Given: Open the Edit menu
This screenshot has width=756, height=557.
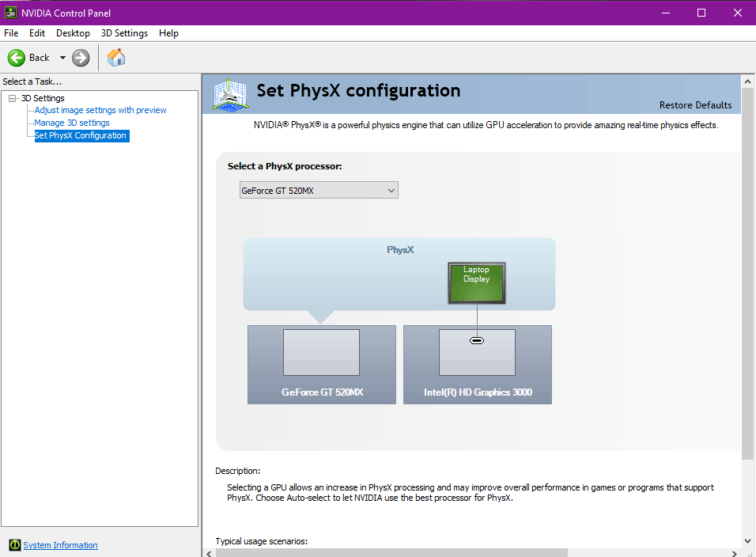Looking at the screenshot, I should coord(37,33).
